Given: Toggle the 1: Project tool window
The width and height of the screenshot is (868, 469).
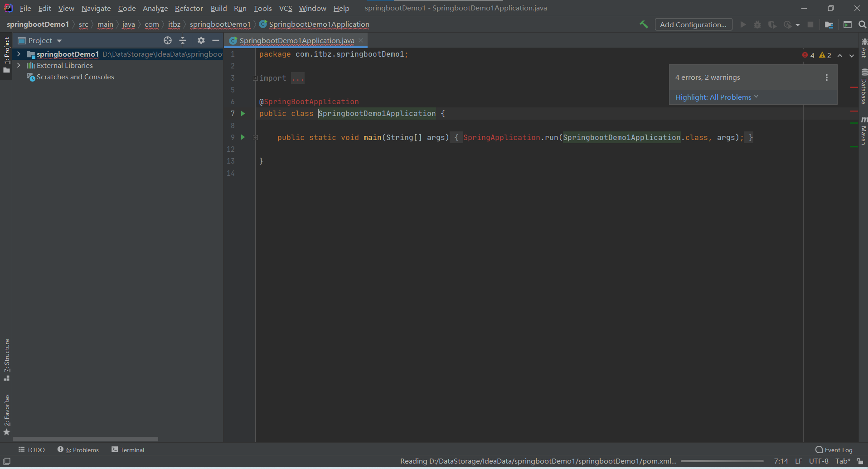Looking at the screenshot, I should coord(6,55).
